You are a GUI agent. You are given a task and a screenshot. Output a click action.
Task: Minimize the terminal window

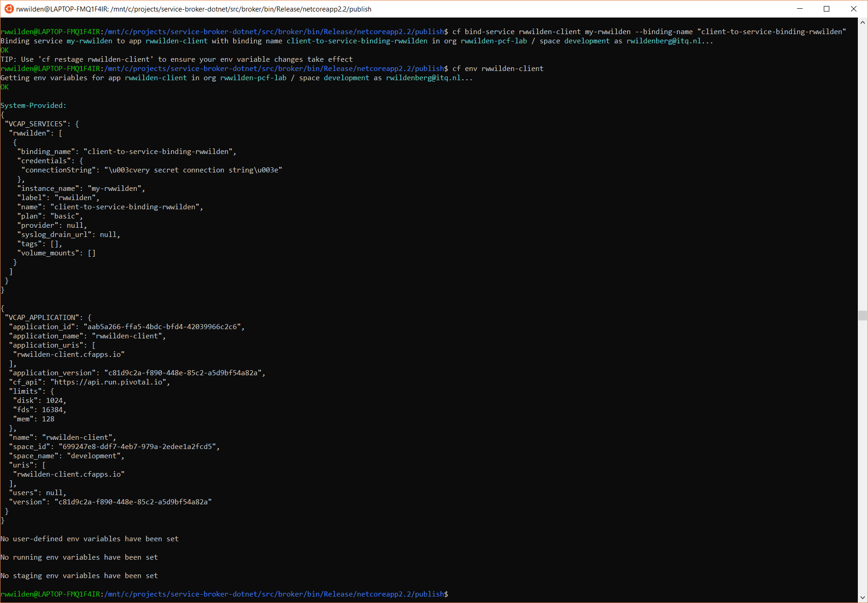pyautogui.click(x=800, y=9)
